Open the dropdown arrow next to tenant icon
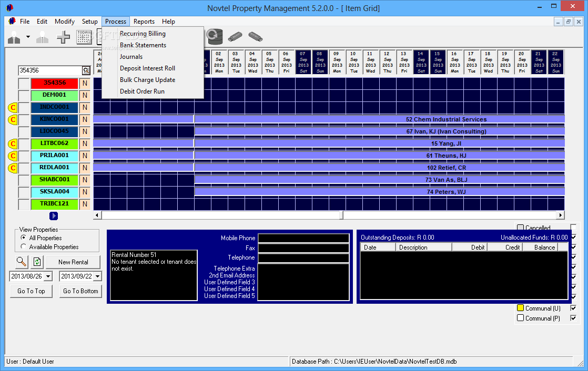The image size is (588, 371). pos(28,37)
